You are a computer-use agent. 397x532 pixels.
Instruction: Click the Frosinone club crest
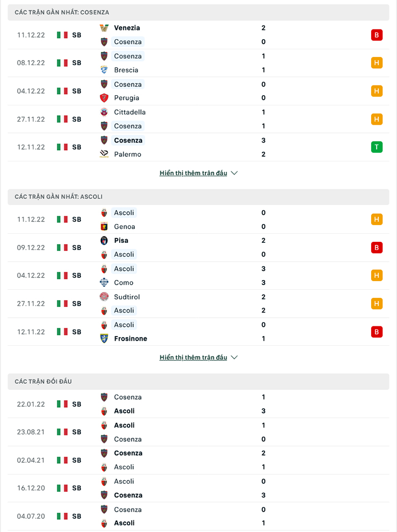104,339
